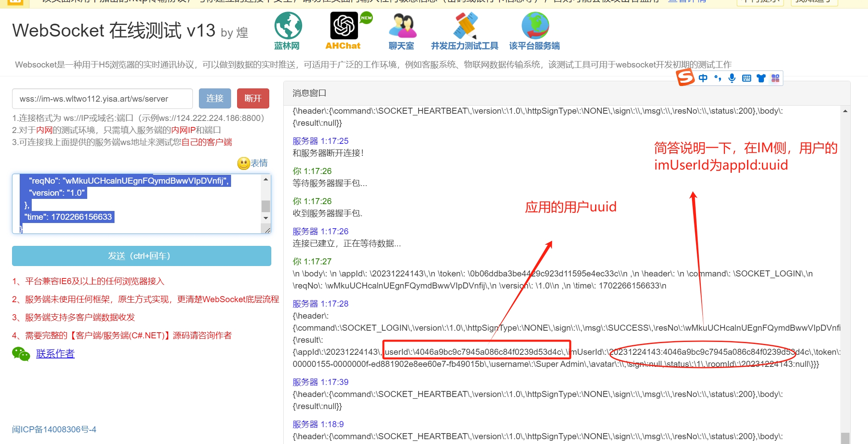Open the 蓝林网 globe icon
868x444 pixels.
[288, 26]
